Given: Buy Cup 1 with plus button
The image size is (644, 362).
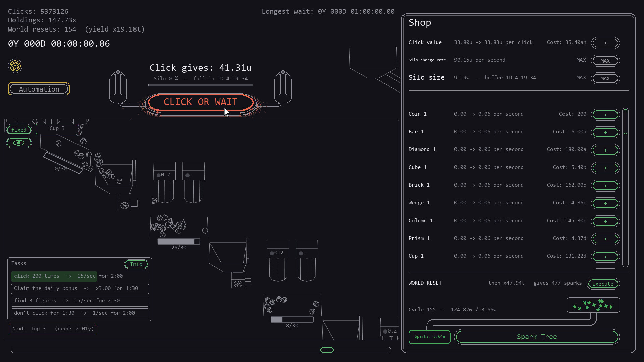Looking at the screenshot, I should (605, 257).
